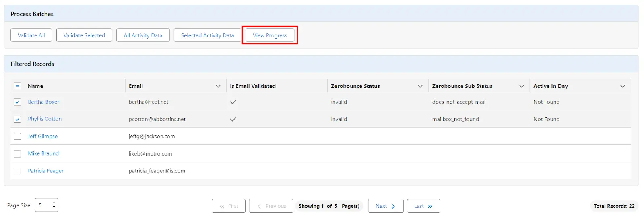The width and height of the screenshot is (644, 224).
Task: Click Validate Selected button
Action: (x=84, y=35)
